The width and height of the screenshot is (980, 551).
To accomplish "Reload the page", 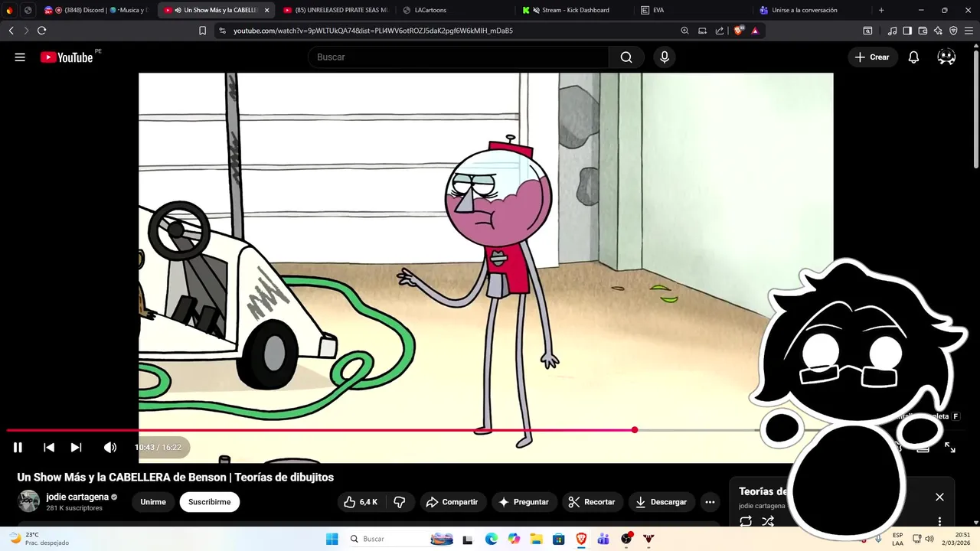I will [41, 31].
